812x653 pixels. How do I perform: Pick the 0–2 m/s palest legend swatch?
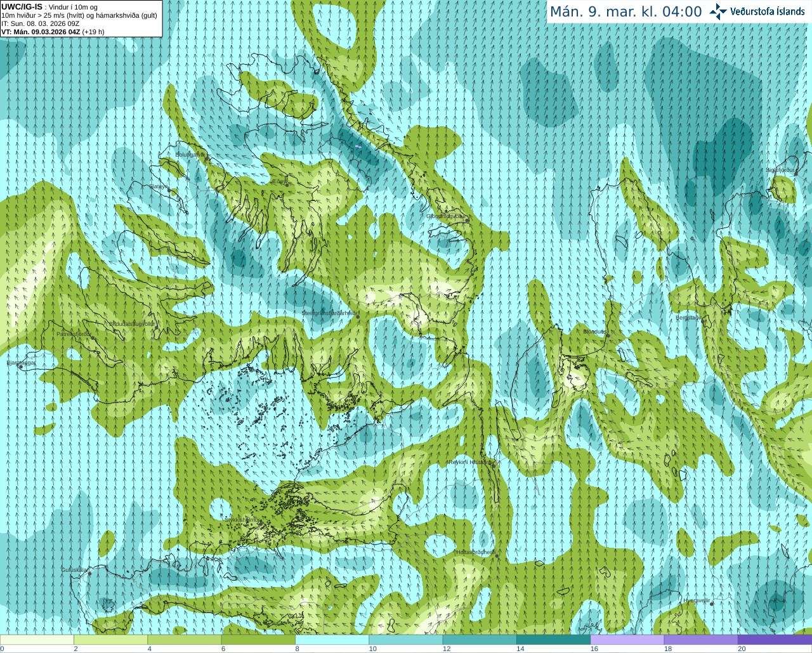coord(37,640)
